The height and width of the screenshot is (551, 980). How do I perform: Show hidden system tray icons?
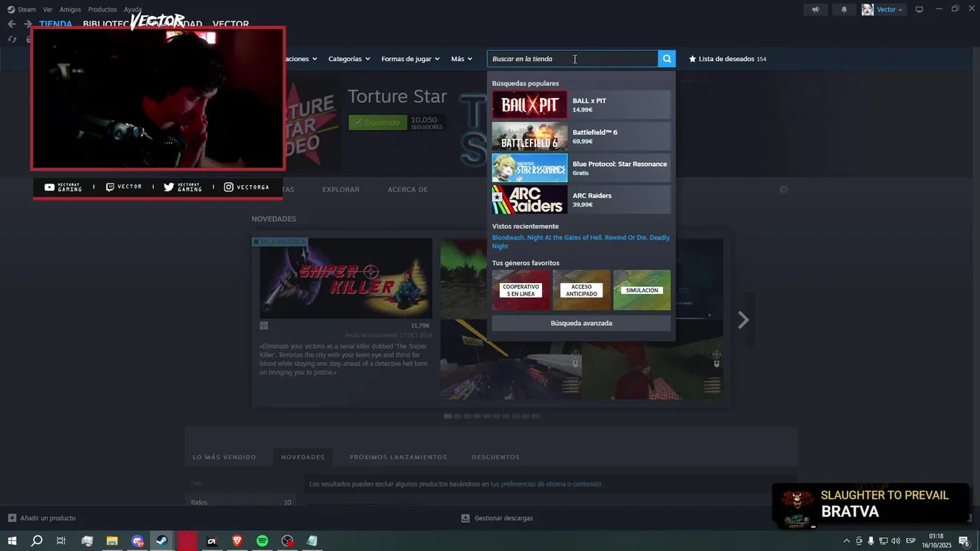coord(846,541)
